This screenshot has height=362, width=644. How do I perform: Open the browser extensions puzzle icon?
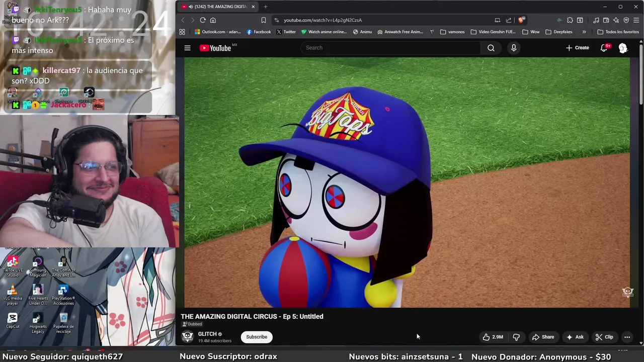click(570, 20)
